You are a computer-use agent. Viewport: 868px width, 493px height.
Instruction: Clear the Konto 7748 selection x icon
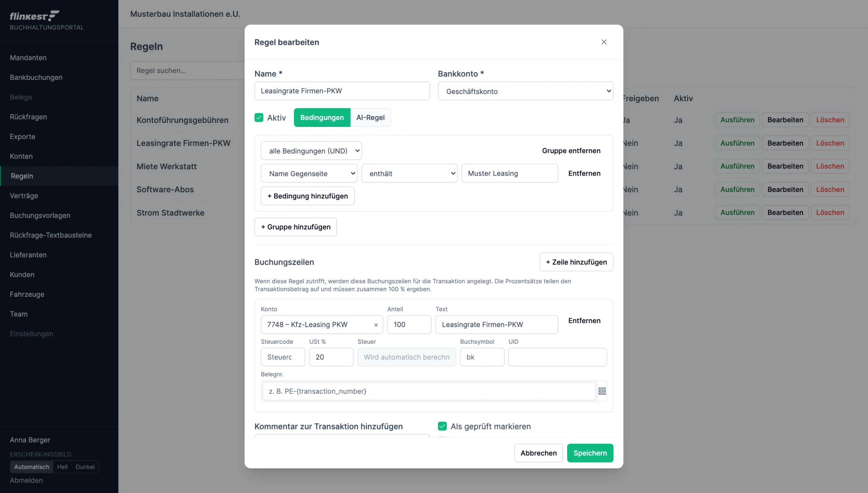pyautogui.click(x=376, y=325)
